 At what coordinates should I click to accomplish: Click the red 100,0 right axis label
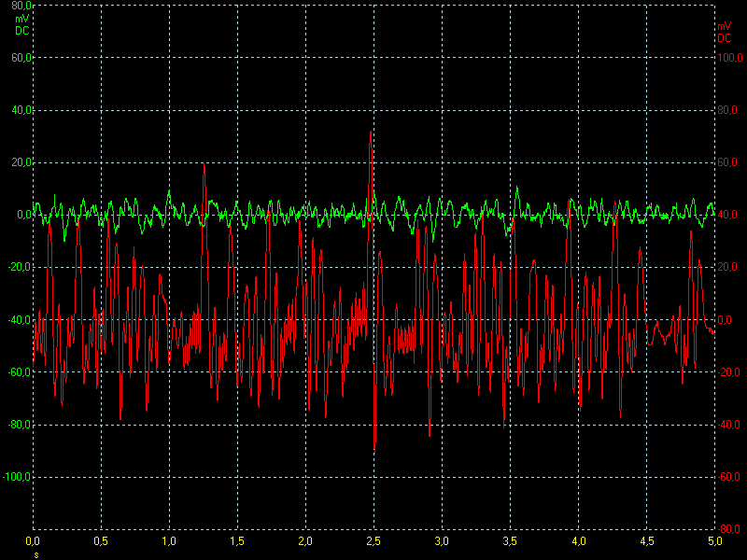point(730,58)
